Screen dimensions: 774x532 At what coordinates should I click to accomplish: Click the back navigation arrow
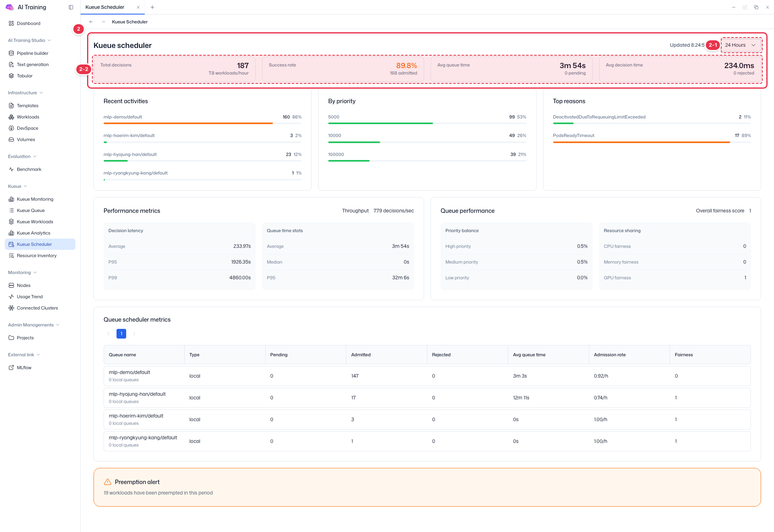91,22
